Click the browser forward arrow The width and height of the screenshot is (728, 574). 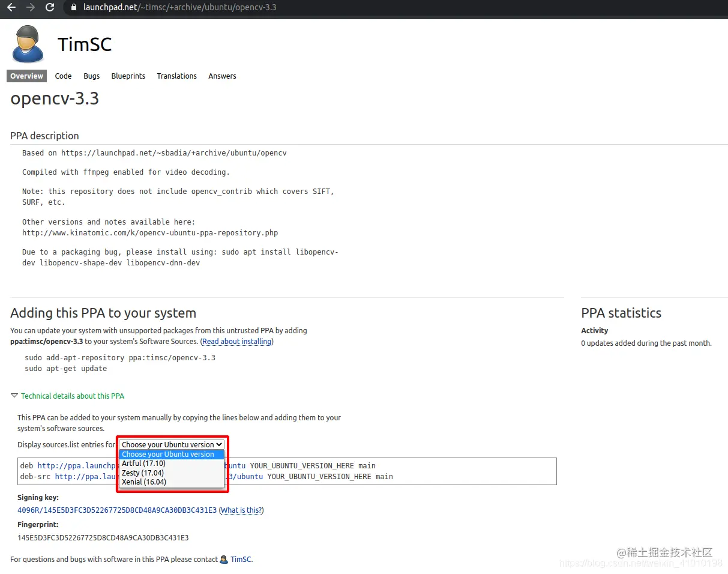pyautogui.click(x=31, y=7)
